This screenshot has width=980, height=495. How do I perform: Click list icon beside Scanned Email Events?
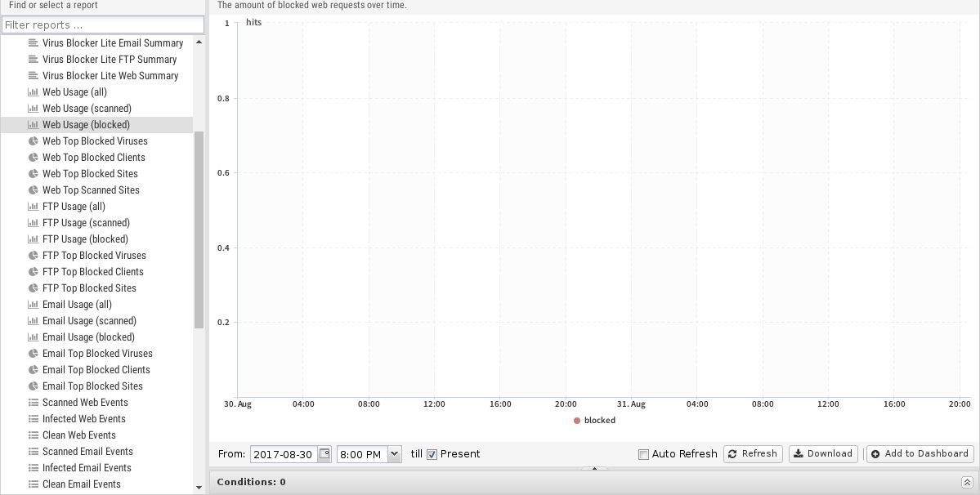[x=34, y=452]
